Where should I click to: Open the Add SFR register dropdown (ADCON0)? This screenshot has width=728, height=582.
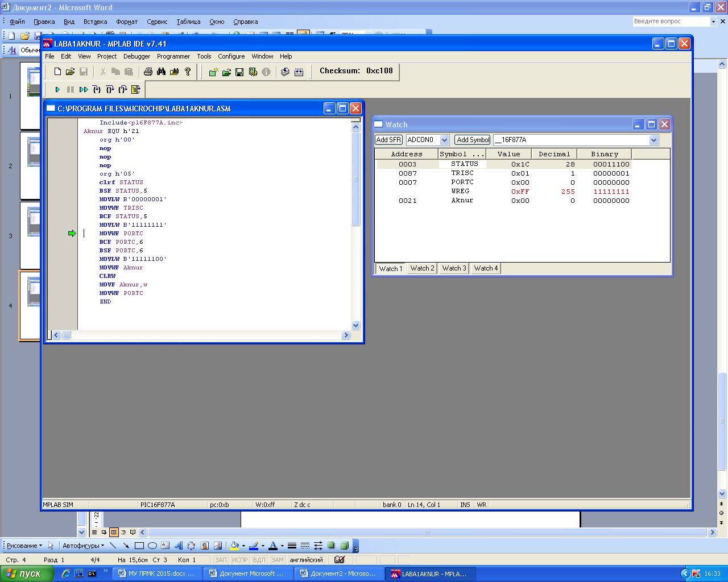point(445,140)
